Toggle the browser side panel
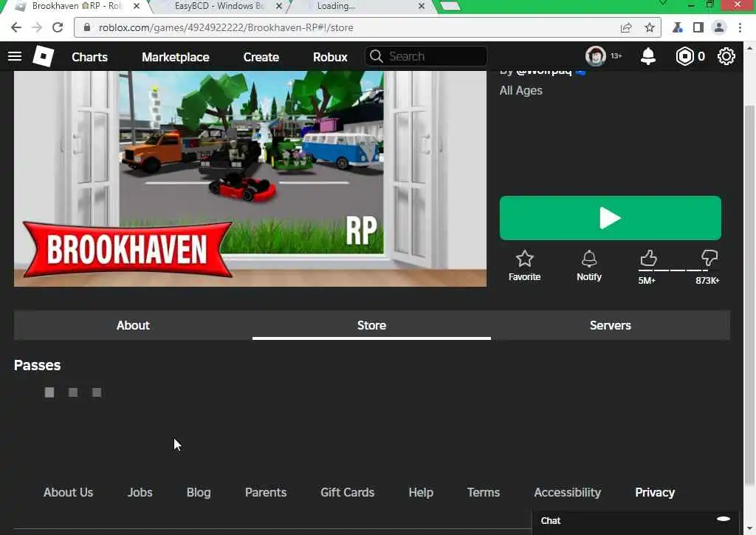Image resolution: width=756 pixels, height=535 pixels. coord(698,27)
